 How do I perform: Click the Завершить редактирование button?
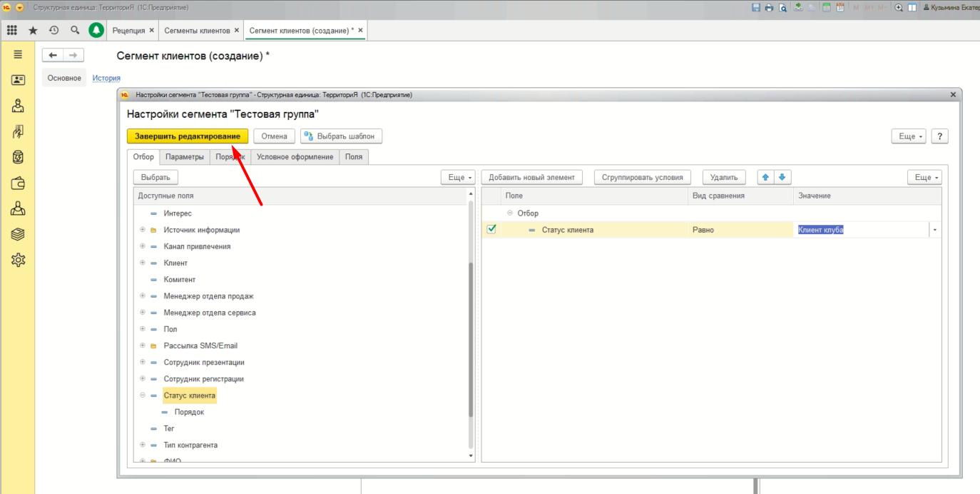[187, 136]
